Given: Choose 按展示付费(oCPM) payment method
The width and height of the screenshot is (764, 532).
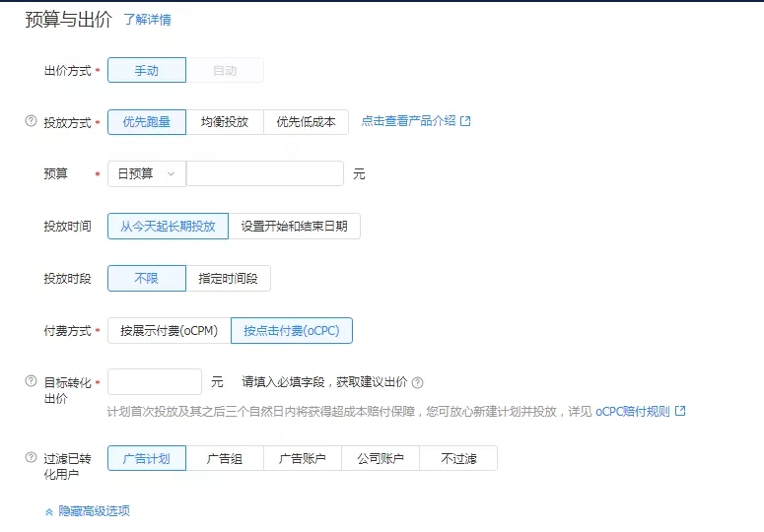Looking at the screenshot, I should pos(169,331).
